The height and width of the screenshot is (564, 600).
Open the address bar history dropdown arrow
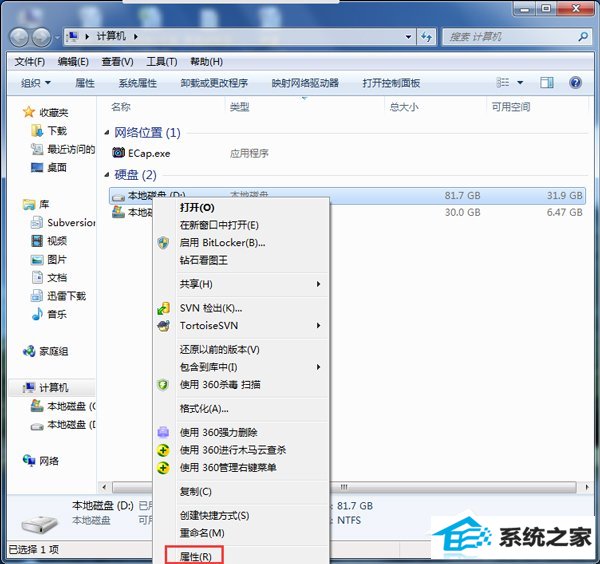click(x=408, y=37)
